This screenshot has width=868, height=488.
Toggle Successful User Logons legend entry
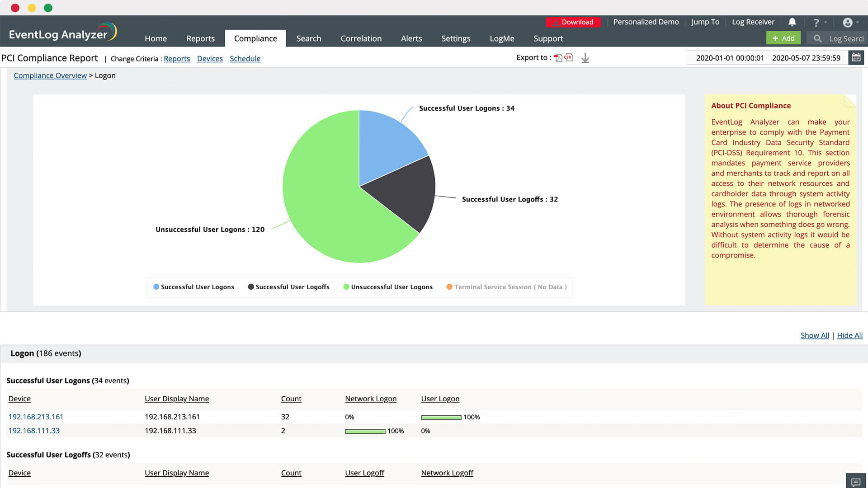(193, 287)
